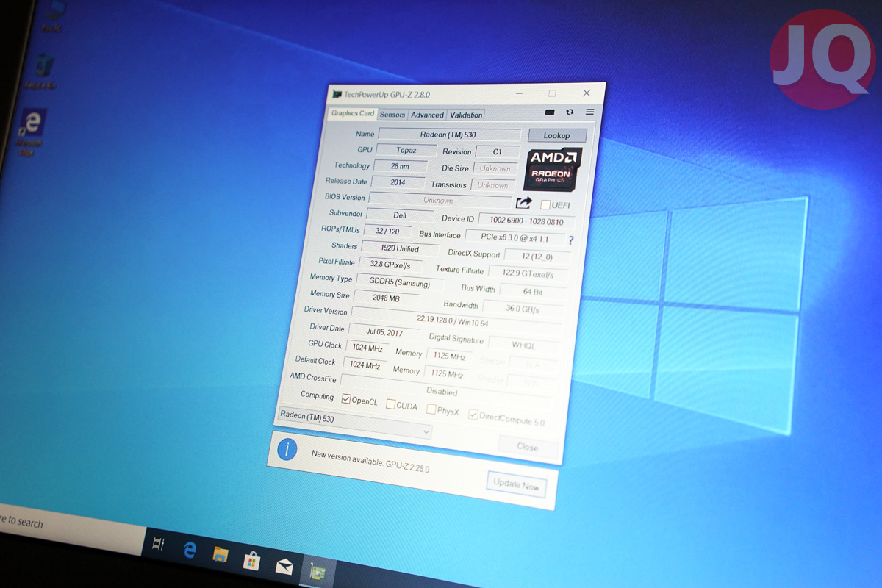Screen dimensions: 882x588
Task: Click the GPU Clock field 1024 MHz
Action: [367, 348]
